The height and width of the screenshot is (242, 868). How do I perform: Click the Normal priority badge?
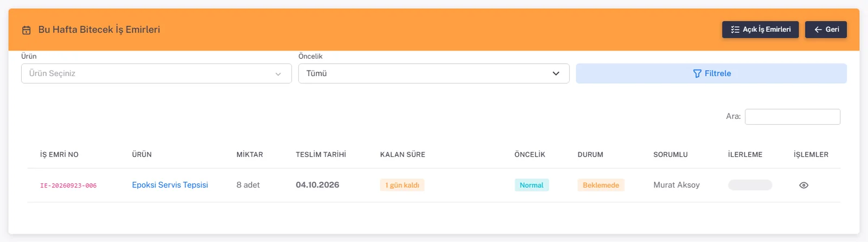pos(531,185)
